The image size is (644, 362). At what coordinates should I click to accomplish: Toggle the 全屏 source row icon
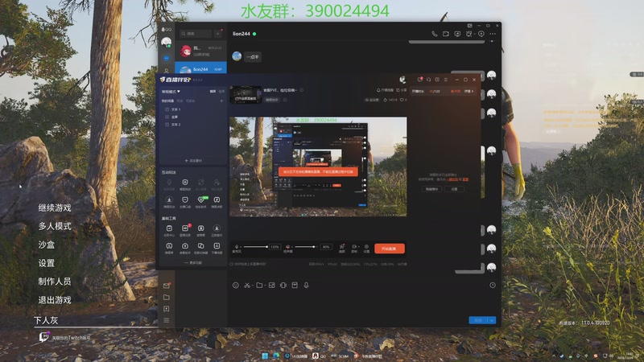pos(167,117)
